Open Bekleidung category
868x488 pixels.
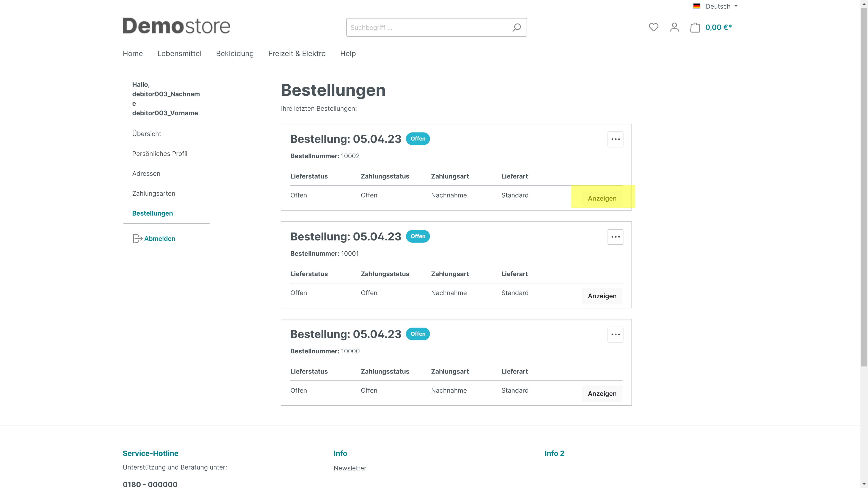[235, 54]
